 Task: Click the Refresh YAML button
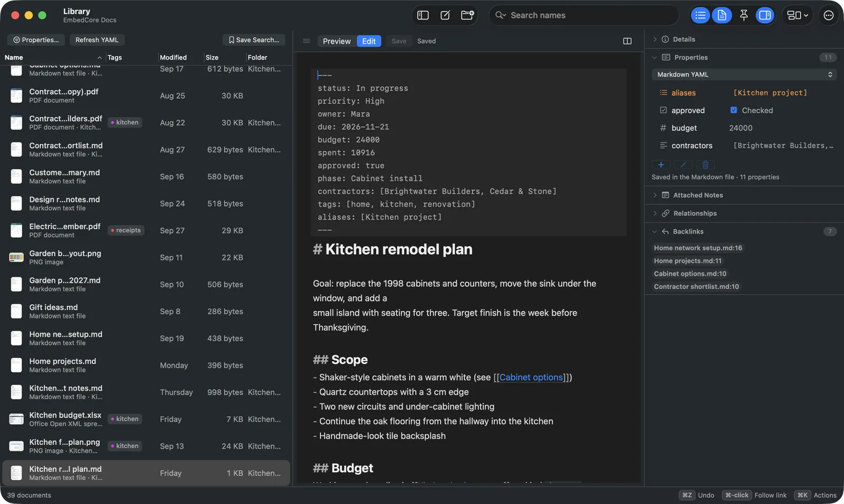pyautogui.click(x=97, y=40)
